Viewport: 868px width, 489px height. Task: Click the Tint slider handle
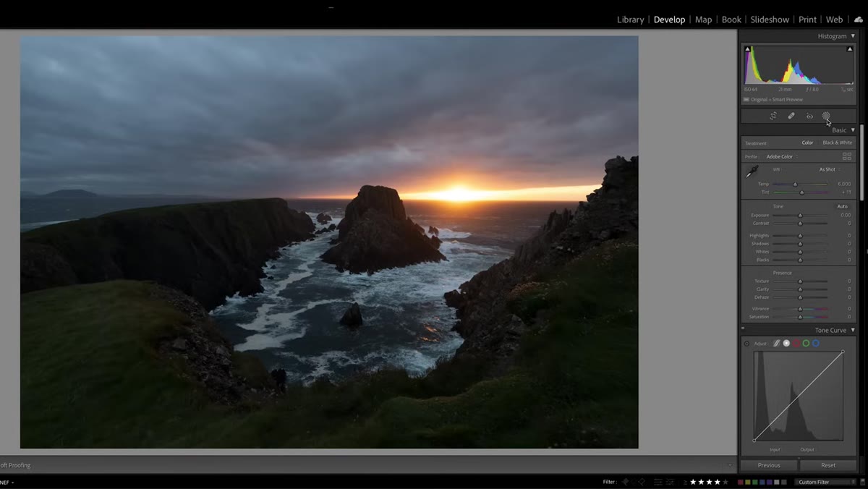[801, 192]
